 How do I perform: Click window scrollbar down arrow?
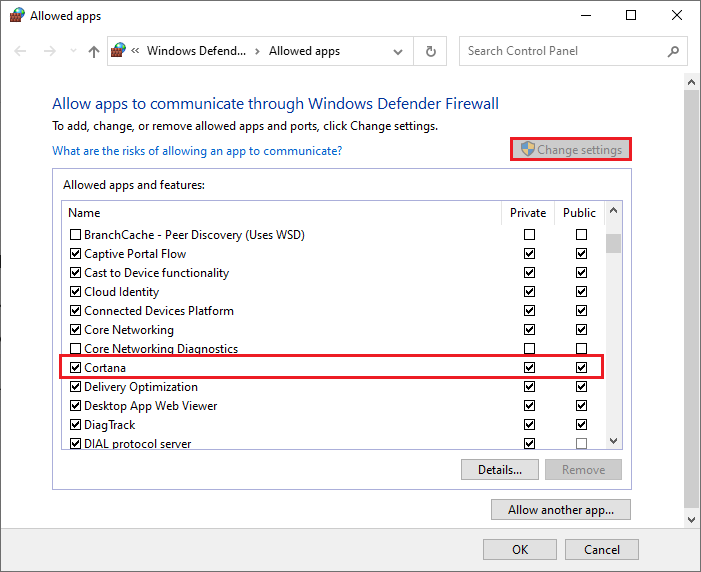point(691,520)
